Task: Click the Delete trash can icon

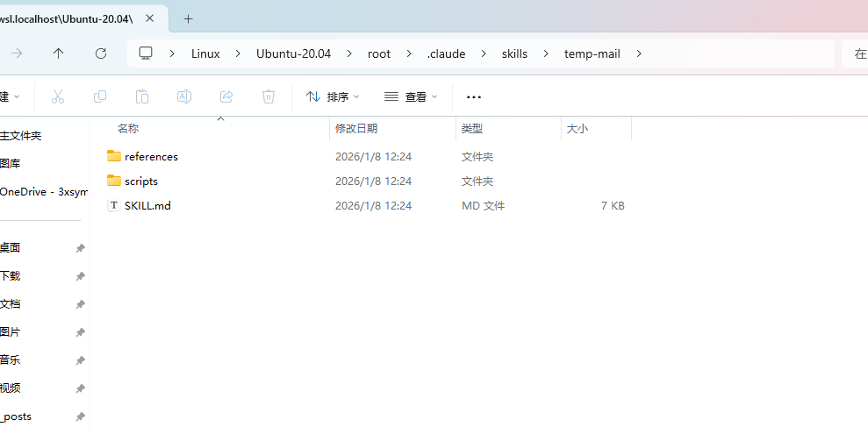Action: (x=269, y=96)
